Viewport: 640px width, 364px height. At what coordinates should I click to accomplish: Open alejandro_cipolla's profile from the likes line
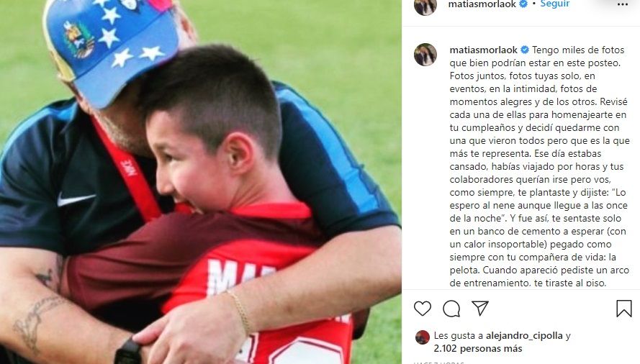tap(524, 335)
